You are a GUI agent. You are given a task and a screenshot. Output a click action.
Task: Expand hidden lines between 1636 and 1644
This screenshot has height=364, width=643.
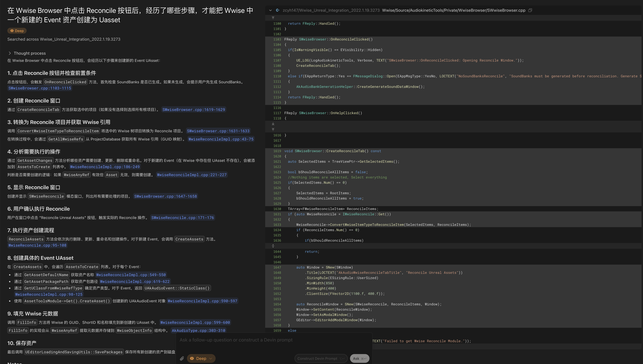pos(273,246)
